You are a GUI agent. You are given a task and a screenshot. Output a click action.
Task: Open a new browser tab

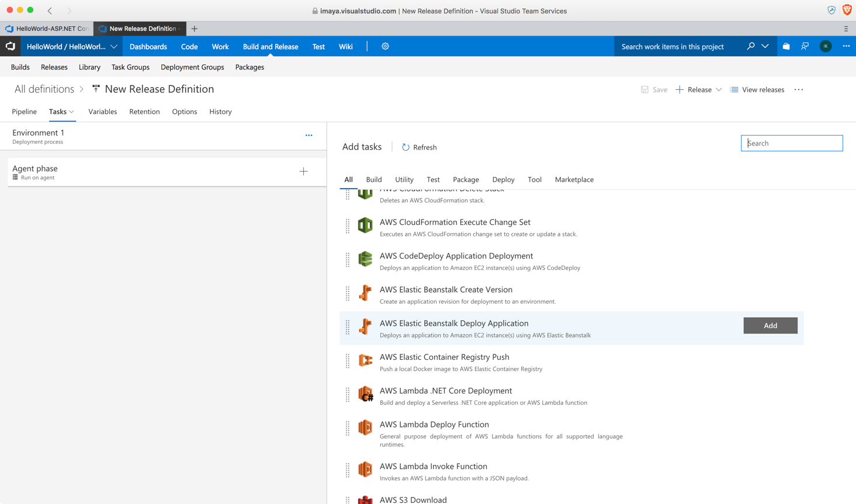(x=195, y=29)
